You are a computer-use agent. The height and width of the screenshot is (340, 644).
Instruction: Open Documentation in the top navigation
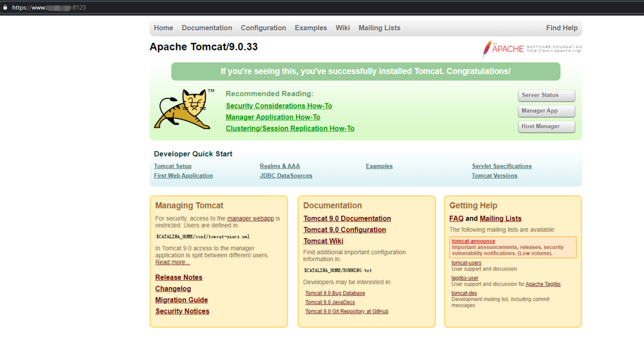pyautogui.click(x=207, y=28)
